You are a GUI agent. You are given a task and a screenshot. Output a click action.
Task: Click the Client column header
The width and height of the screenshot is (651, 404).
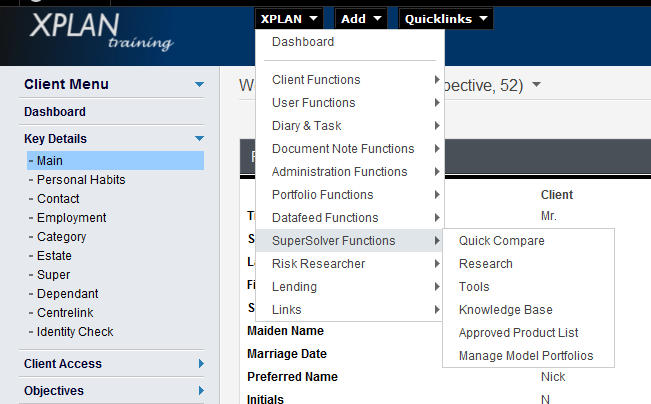557,195
